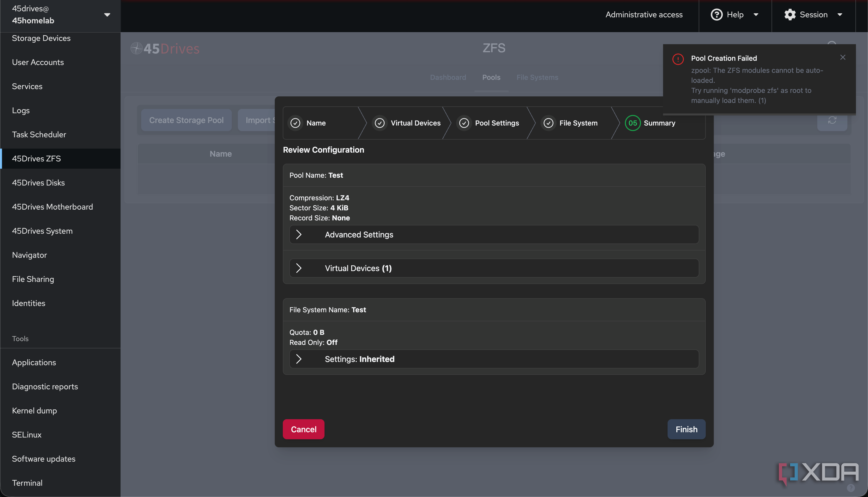This screenshot has height=497, width=868.
Task: Click the 05 Summary step number badge
Action: (x=633, y=123)
